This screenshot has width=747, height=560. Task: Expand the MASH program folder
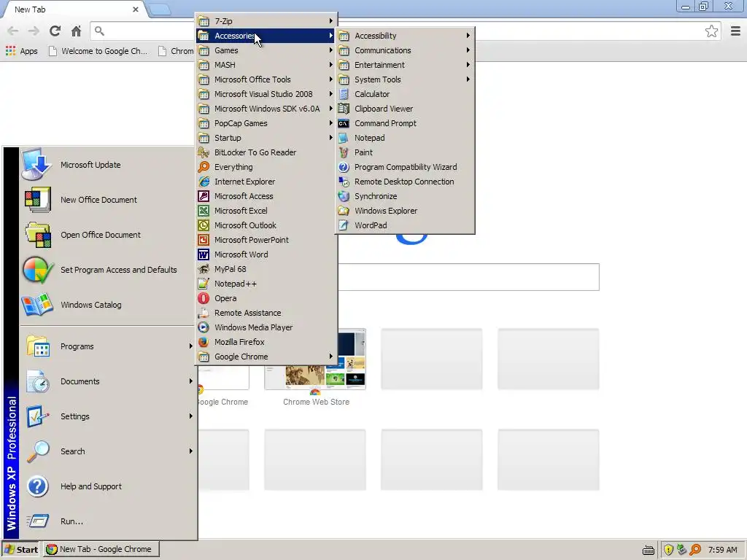coord(266,65)
